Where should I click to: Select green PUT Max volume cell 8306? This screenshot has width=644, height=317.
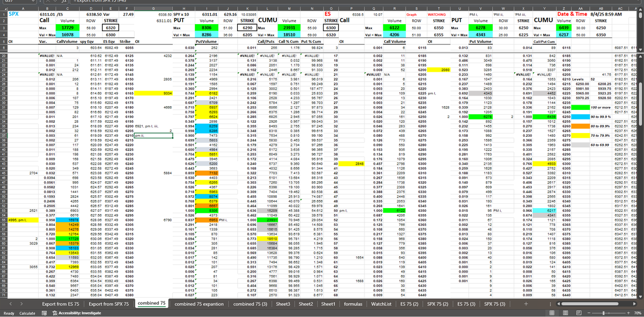tap(206, 26)
